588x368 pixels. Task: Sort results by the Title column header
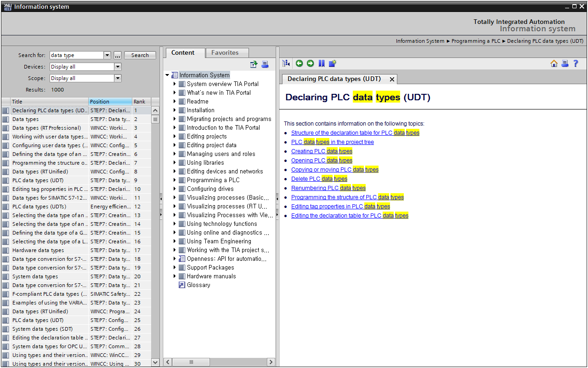[x=49, y=101]
